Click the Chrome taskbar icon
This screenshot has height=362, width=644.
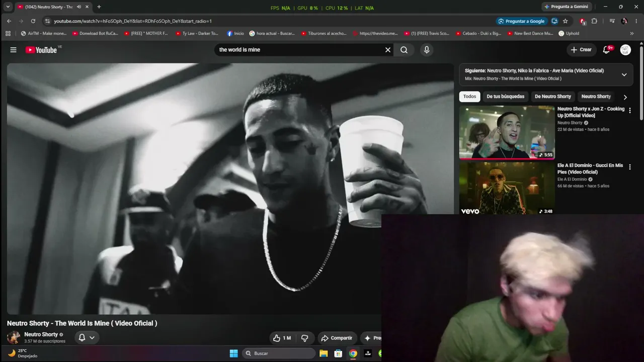click(353, 353)
